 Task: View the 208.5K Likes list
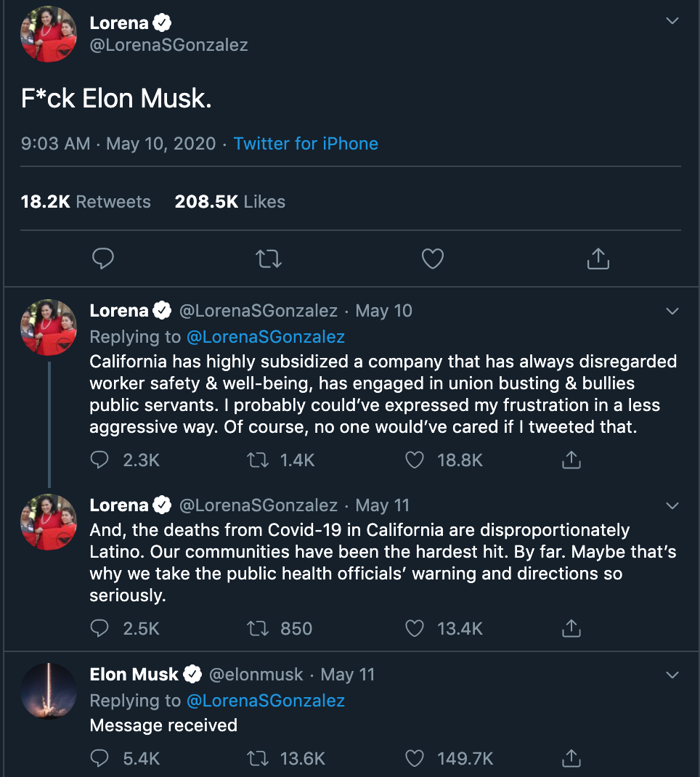(229, 202)
